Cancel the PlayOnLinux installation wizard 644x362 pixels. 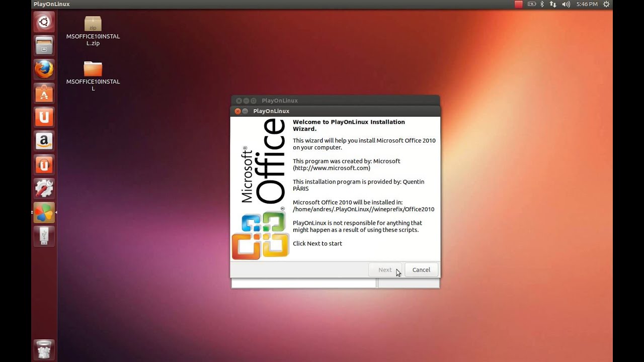pos(421,270)
